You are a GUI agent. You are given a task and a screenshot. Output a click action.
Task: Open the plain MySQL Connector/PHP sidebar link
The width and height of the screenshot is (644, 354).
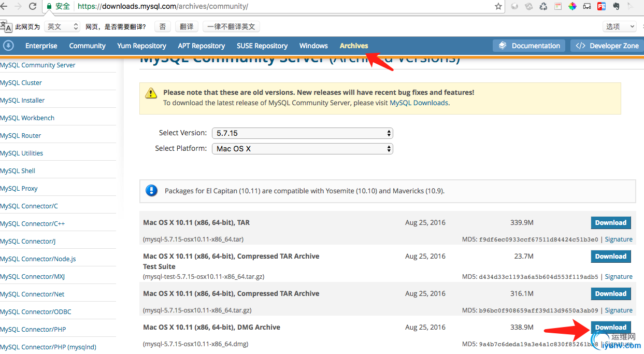33,330
